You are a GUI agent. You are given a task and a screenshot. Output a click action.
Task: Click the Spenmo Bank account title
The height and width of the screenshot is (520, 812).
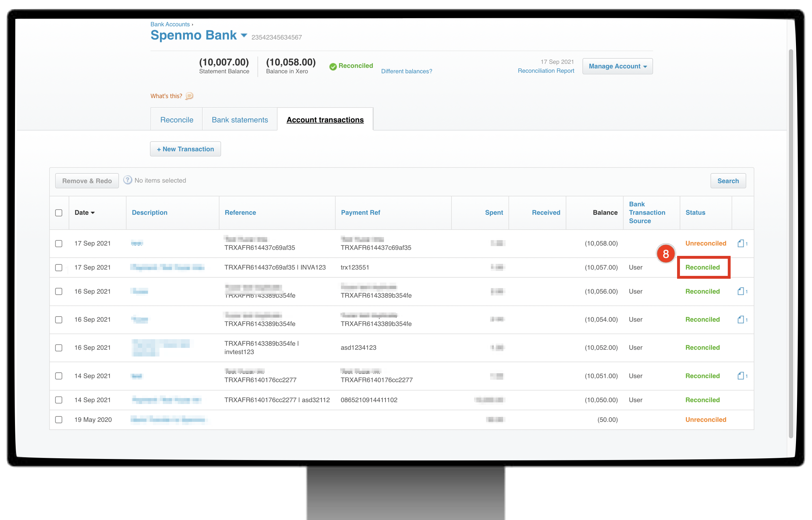pyautogui.click(x=193, y=35)
